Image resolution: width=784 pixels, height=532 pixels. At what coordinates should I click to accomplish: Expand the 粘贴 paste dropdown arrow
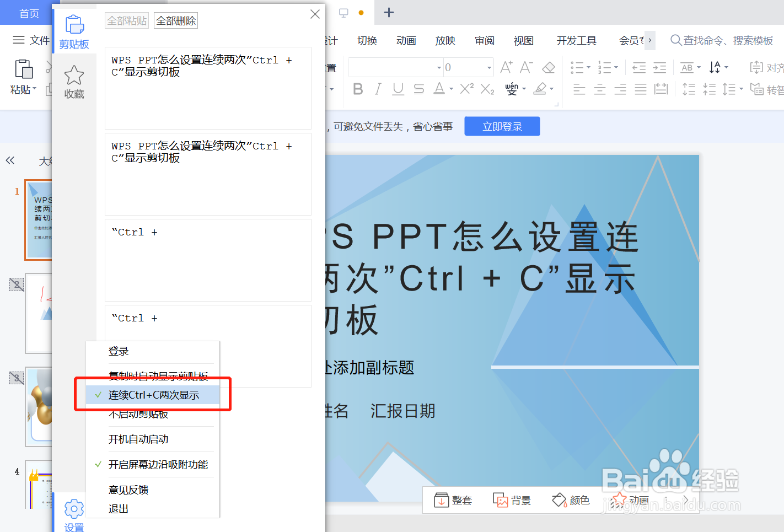coord(34,89)
